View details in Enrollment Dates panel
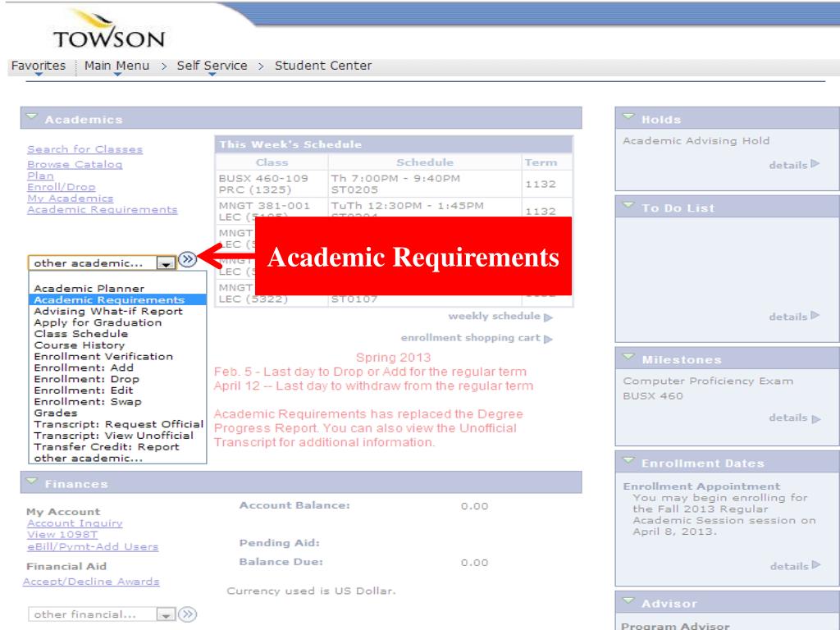This screenshot has width=840, height=630. [x=795, y=566]
